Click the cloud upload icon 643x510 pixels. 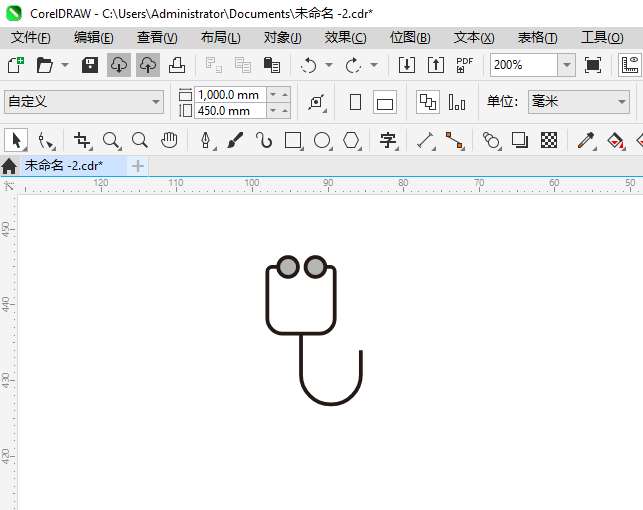(x=148, y=65)
